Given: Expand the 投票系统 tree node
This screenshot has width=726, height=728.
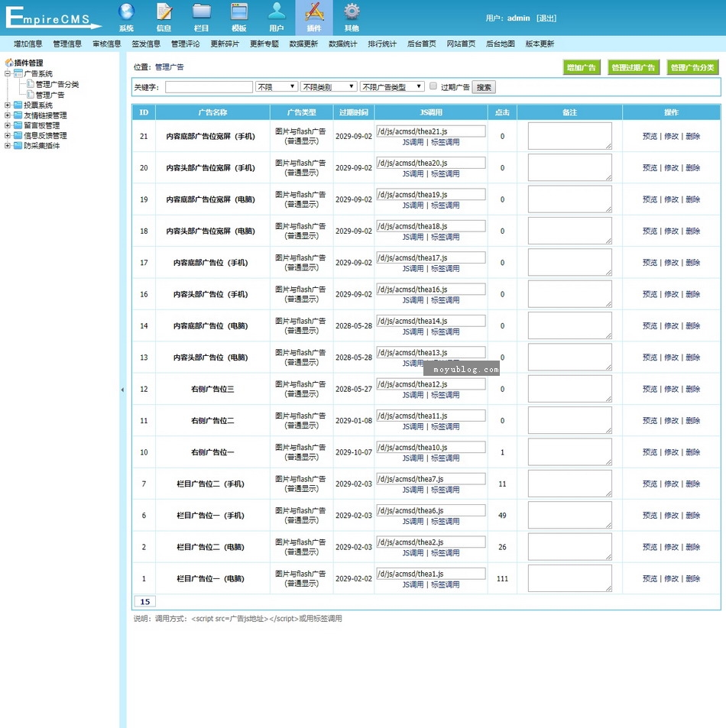Looking at the screenshot, I should coord(8,105).
